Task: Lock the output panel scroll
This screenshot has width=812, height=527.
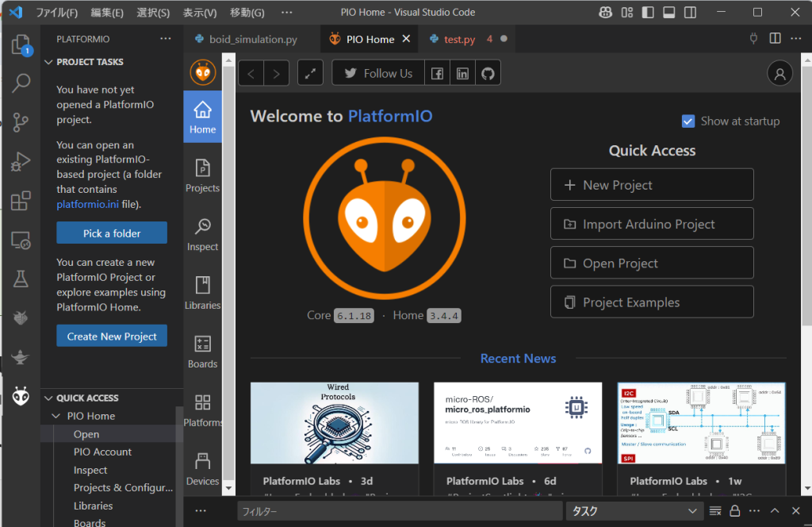Action: coord(735,511)
